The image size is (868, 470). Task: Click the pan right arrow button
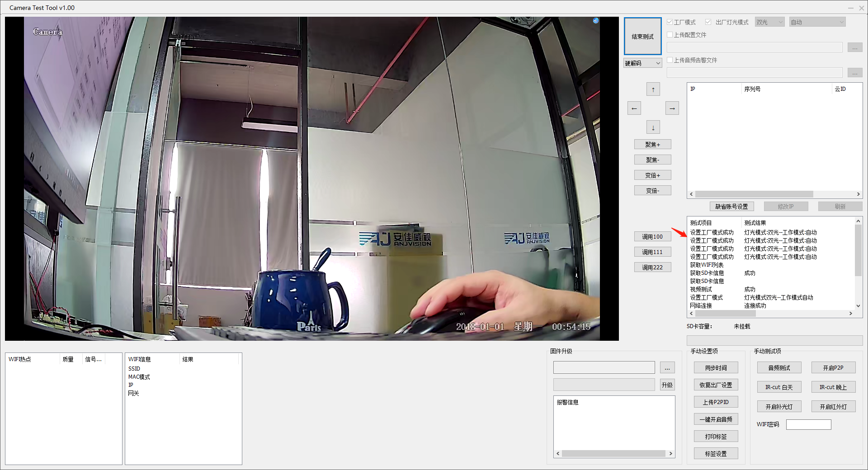click(x=672, y=108)
